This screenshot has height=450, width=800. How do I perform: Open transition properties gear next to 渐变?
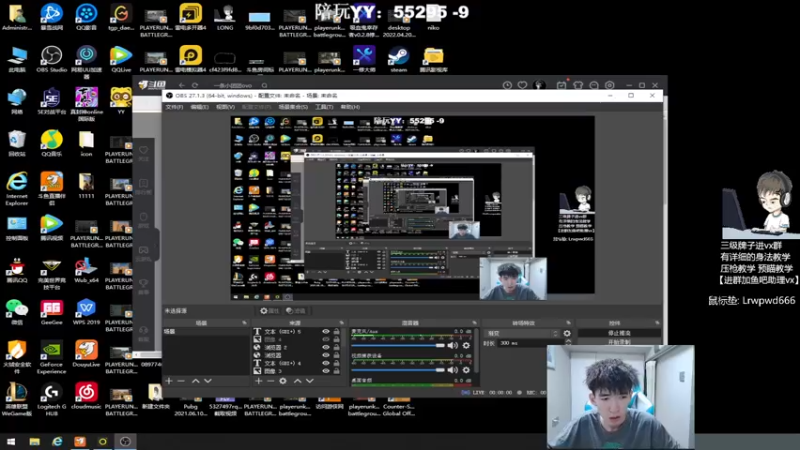567,333
